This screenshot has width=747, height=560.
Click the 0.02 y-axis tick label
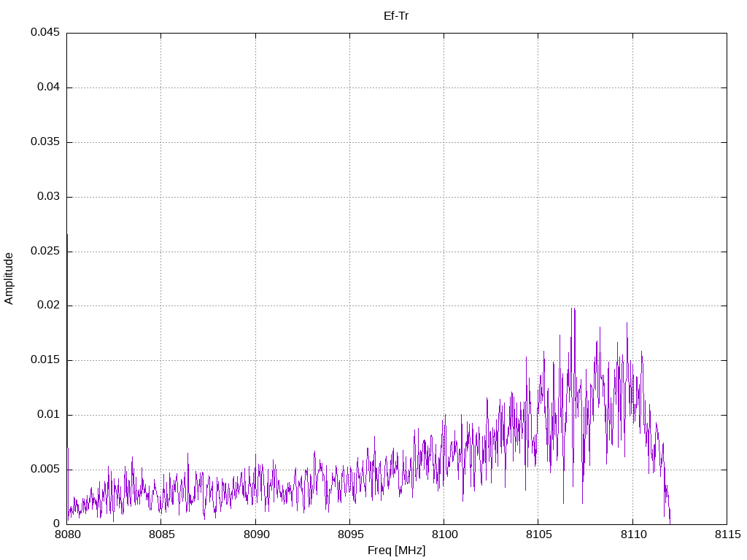point(47,306)
